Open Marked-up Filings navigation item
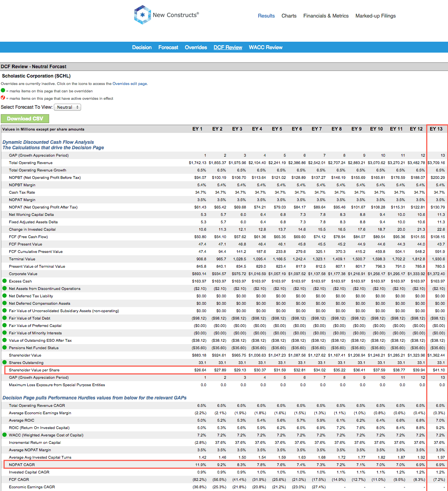The width and height of the screenshot is (448, 491). tap(375, 16)
